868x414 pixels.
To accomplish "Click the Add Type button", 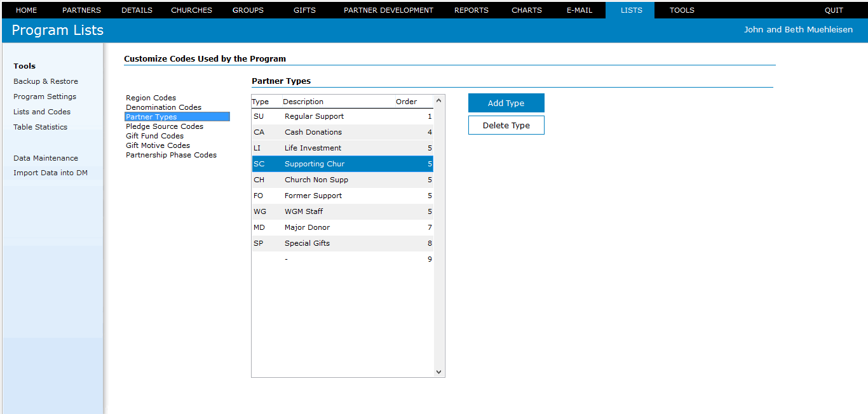I will (x=506, y=103).
